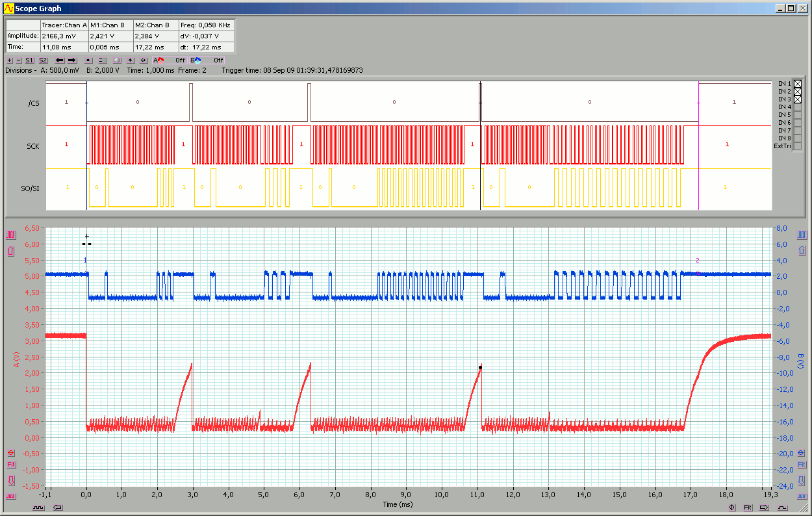Viewport: 812px width, 516px height.
Task: Click the horizontal double-arrow toolbar icon
Action: point(144,60)
